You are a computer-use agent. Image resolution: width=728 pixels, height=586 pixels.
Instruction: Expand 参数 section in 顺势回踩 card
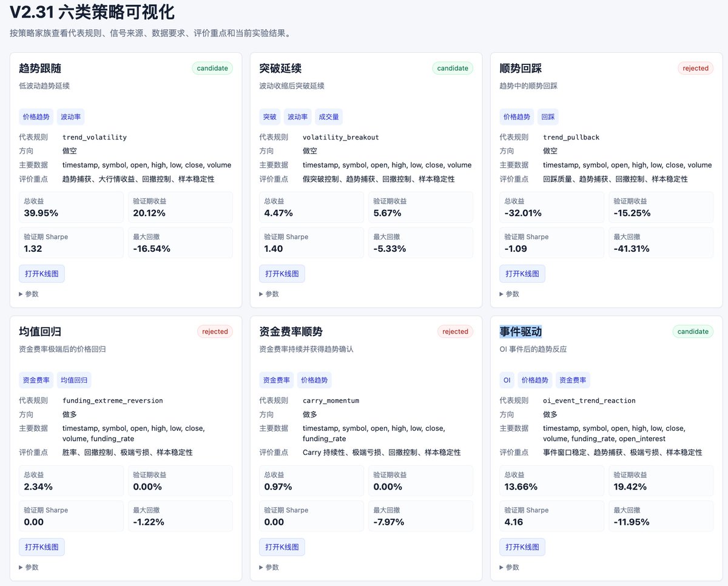pos(509,294)
